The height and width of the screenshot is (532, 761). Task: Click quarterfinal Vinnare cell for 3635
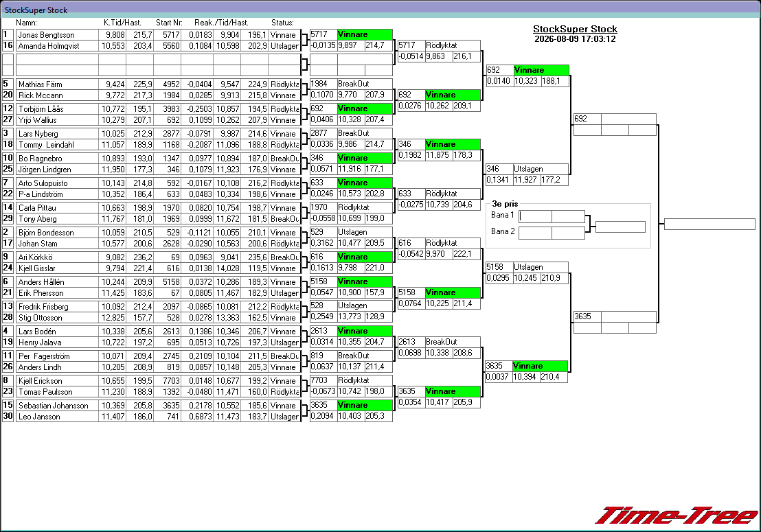pyautogui.click(x=540, y=366)
